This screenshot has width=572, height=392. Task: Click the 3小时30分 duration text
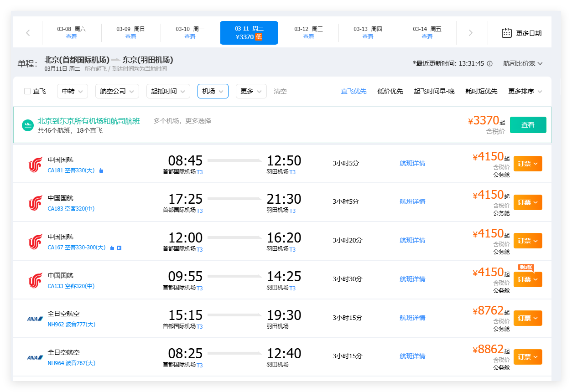point(347,279)
